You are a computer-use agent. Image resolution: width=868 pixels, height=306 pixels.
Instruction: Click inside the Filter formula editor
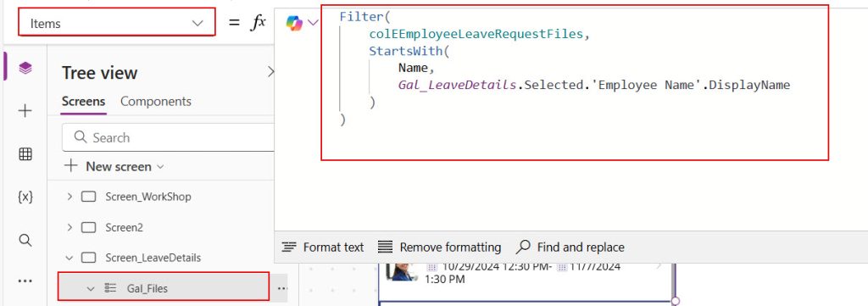[x=575, y=82]
